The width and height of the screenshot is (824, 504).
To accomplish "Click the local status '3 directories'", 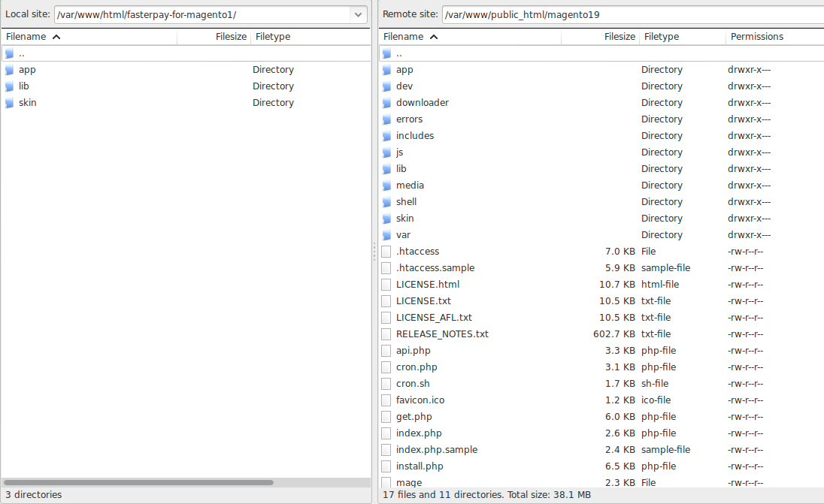I will [x=34, y=494].
